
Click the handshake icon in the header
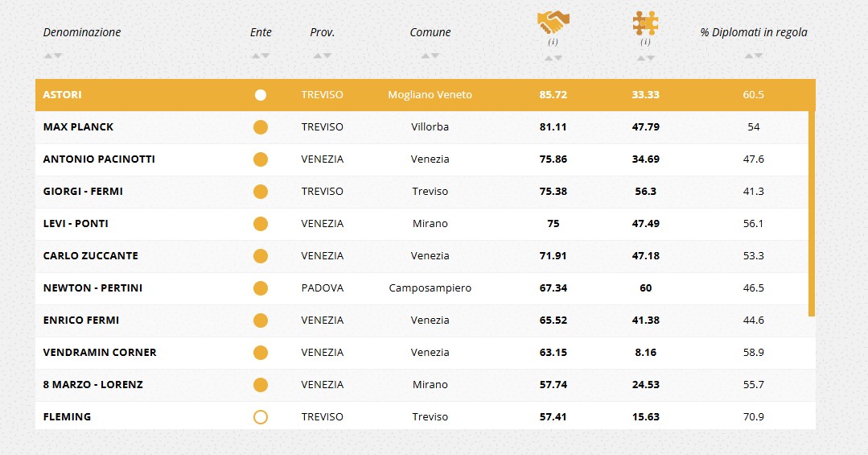(x=553, y=23)
